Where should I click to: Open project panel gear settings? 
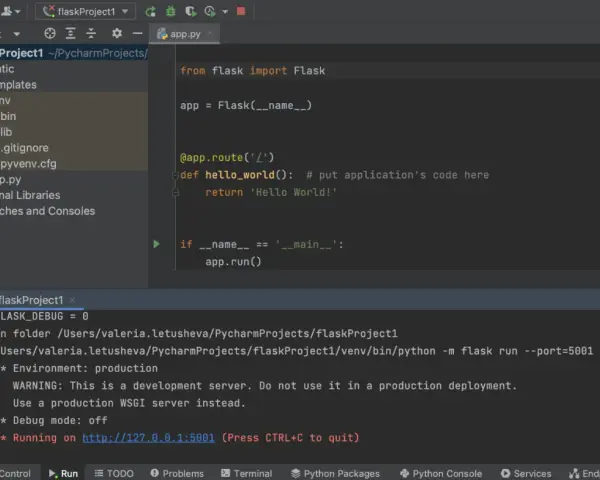[x=117, y=34]
